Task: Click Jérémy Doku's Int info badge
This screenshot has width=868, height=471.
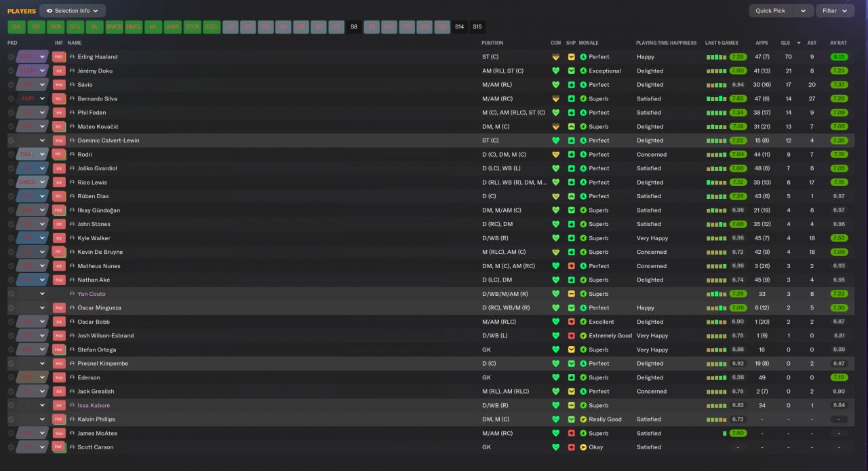Action: pos(59,71)
